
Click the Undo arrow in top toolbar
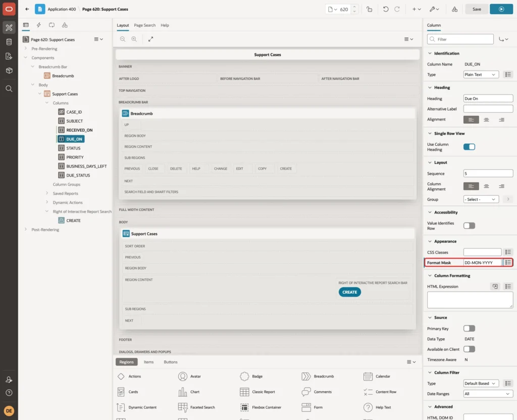click(385, 9)
